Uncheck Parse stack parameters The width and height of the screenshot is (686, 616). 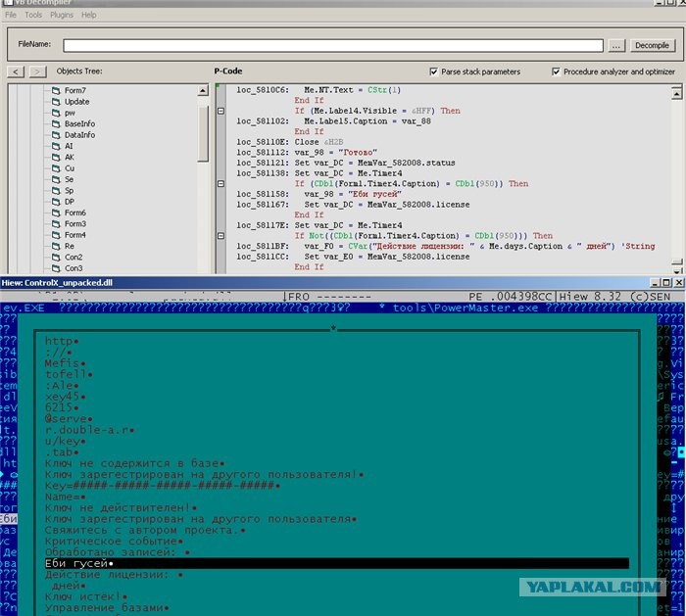coord(434,71)
